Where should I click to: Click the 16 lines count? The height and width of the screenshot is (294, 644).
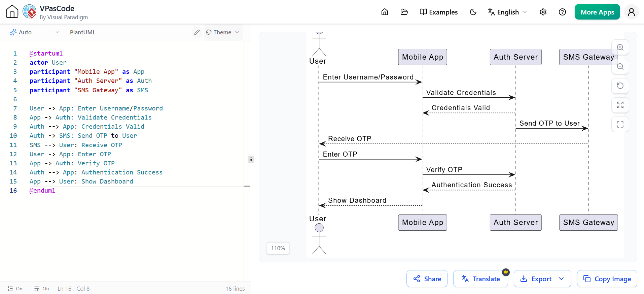tap(235, 289)
